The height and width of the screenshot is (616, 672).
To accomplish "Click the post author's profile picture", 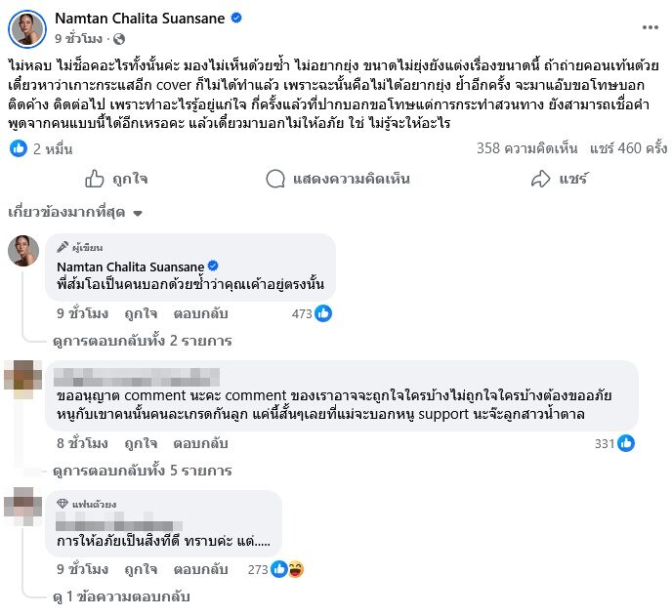I will click(x=27, y=28).
